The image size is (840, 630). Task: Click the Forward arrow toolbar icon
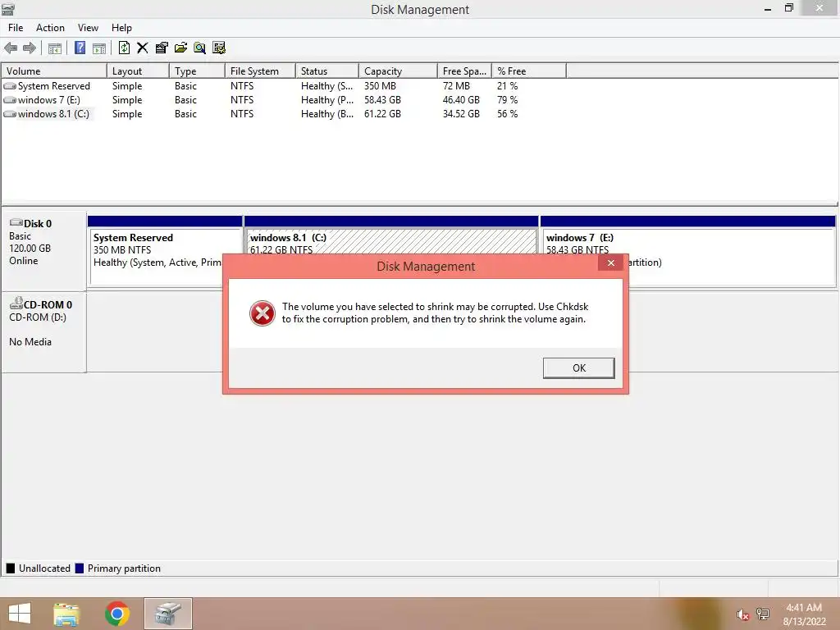[30, 48]
